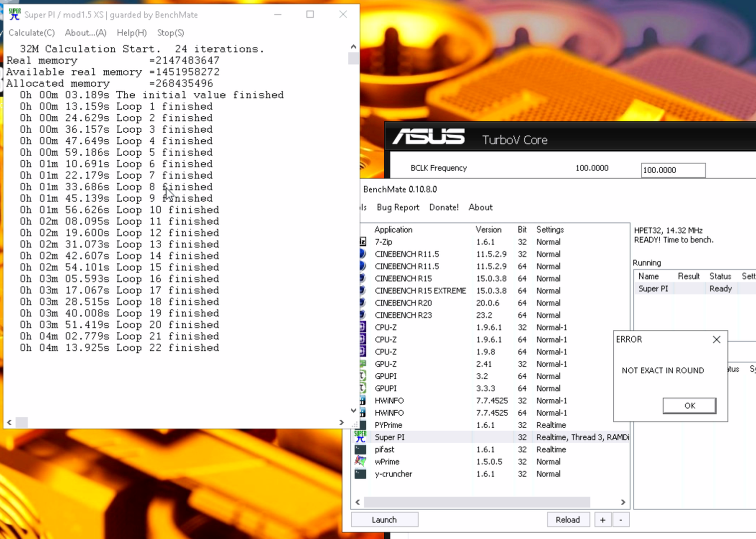Click the Bit column header
Screen dimensions: 756x539
[522, 230]
